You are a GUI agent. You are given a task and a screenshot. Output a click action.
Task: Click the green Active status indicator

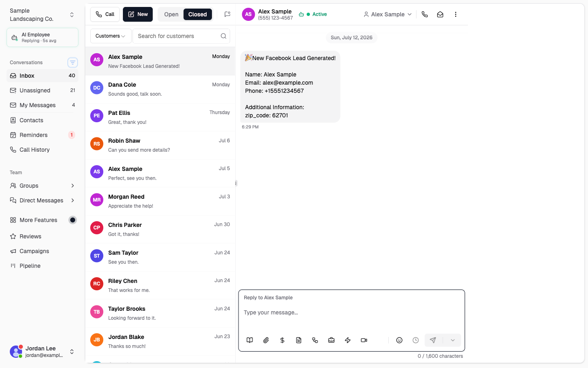pyautogui.click(x=313, y=14)
